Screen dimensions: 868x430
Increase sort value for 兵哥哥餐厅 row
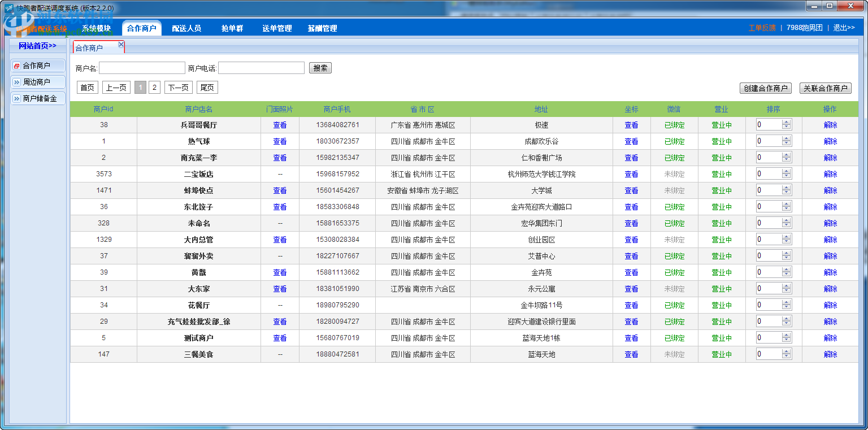click(787, 122)
